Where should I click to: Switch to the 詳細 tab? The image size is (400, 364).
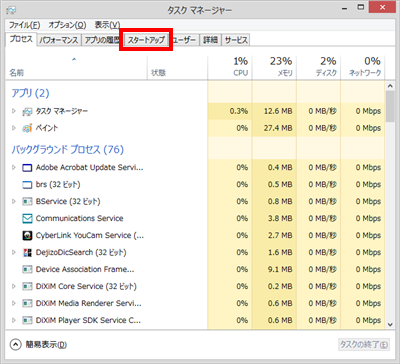tap(210, 40)
